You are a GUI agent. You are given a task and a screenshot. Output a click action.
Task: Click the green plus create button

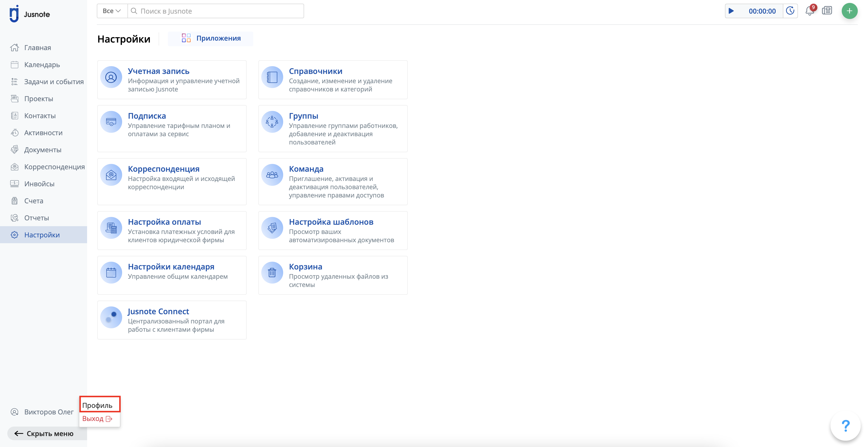pos(850,11)
